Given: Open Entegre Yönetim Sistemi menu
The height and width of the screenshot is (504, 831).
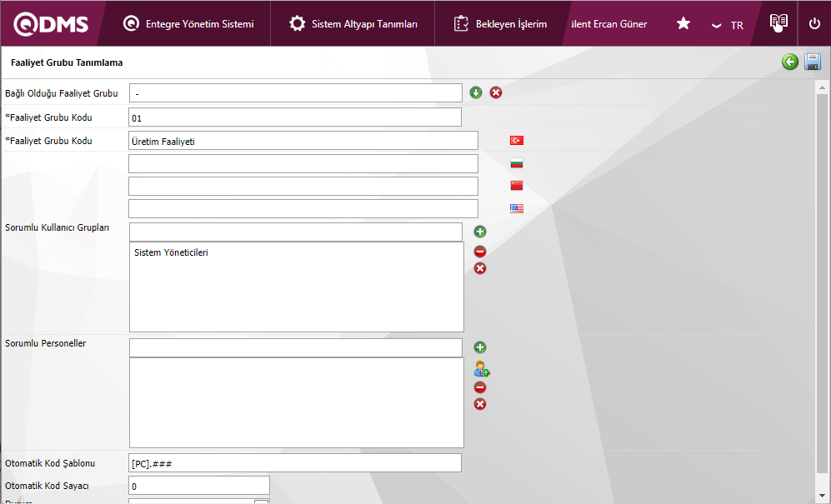Looking at the screenshot, I should [x=188, y=24].
